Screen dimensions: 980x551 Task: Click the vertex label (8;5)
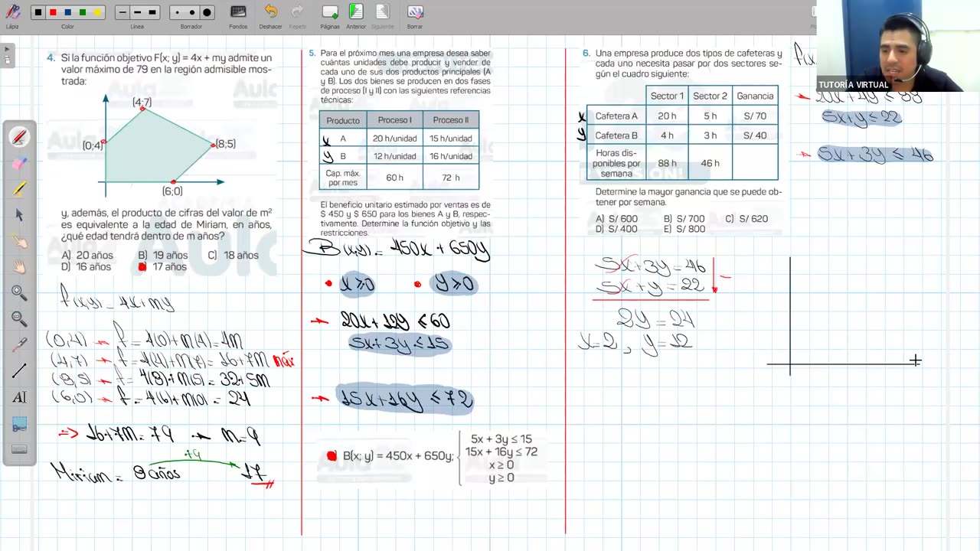pos(225,144)
